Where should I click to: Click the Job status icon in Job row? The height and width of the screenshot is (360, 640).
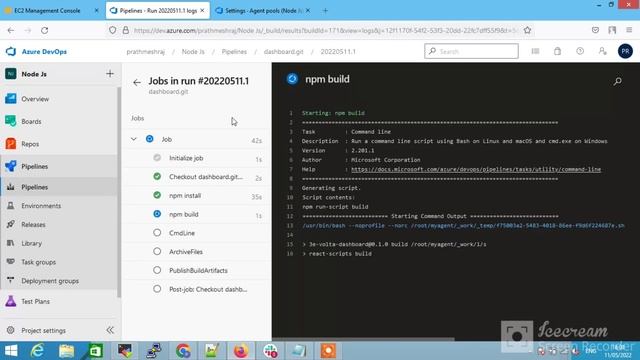[150, 139]
